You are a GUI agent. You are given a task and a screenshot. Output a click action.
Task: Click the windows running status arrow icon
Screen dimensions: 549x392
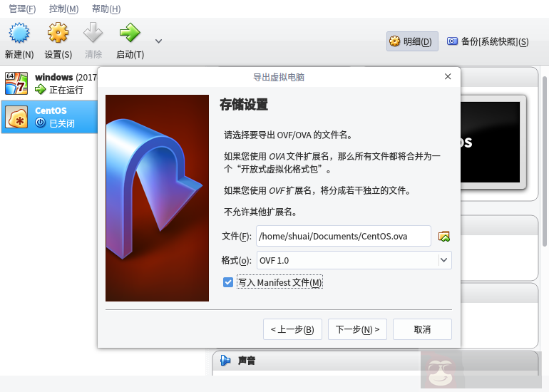41,90
